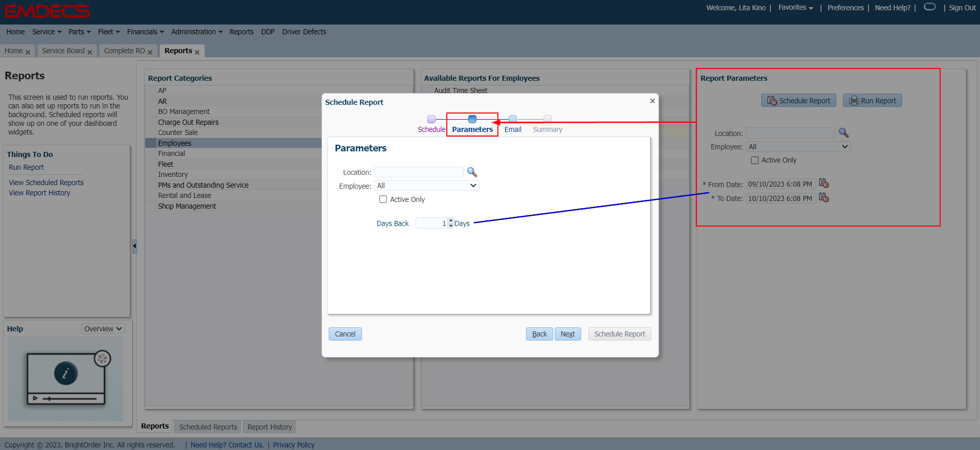This screenshot has height=450, width=980.
Task: Switch to the Scheduled Reports tab
Action: 208,427
